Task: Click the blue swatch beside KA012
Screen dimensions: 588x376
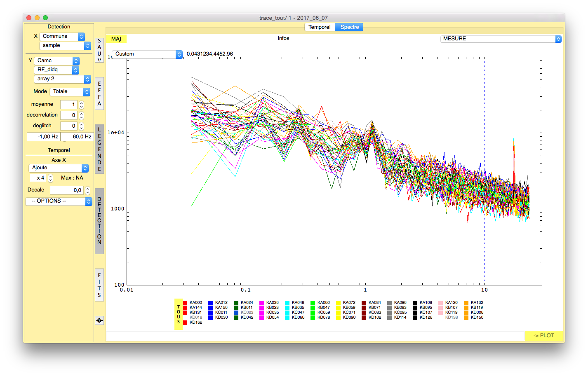Action: [211, 303]
